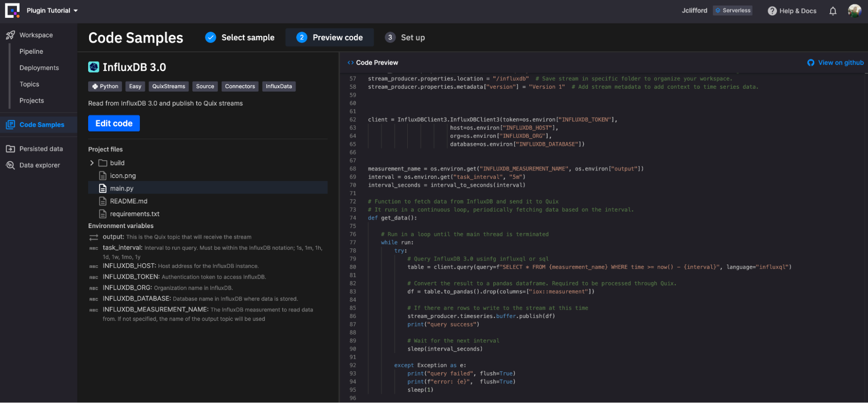Click the INFLUXDB_ORG variable name

(127, 287)
